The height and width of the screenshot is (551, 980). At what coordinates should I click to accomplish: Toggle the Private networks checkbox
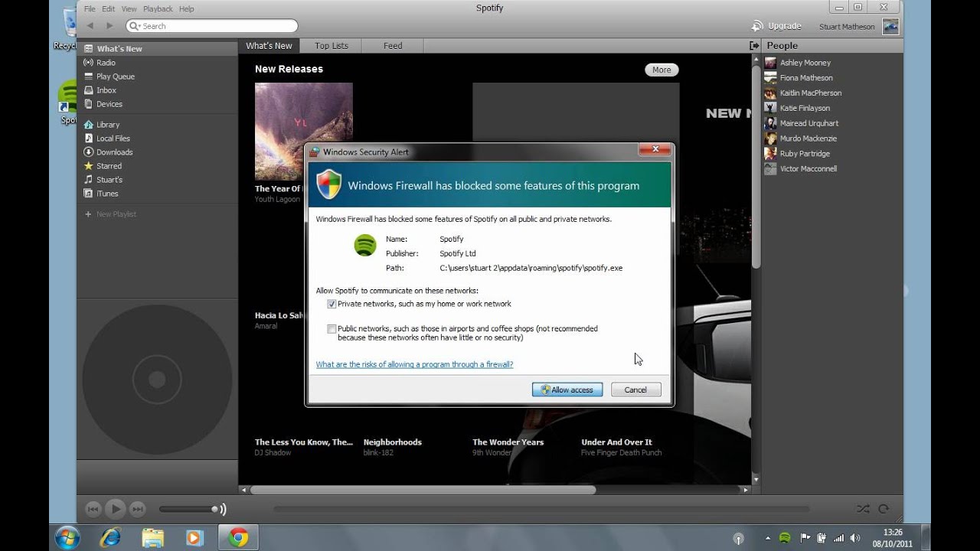[x=332, y=304]
